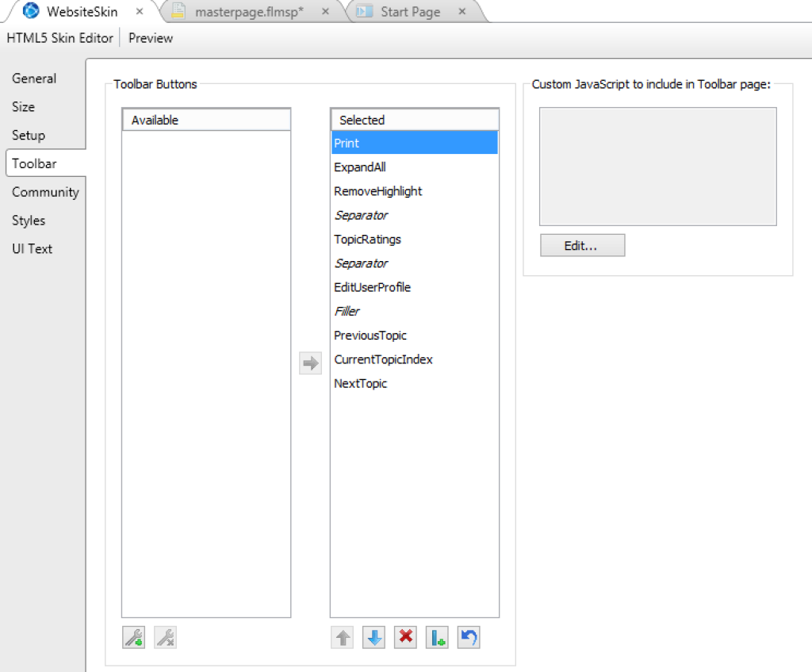This screenshot has height=672, width=812.
Task: Open the Setup settings tab
Action: (x=29, y=135)
